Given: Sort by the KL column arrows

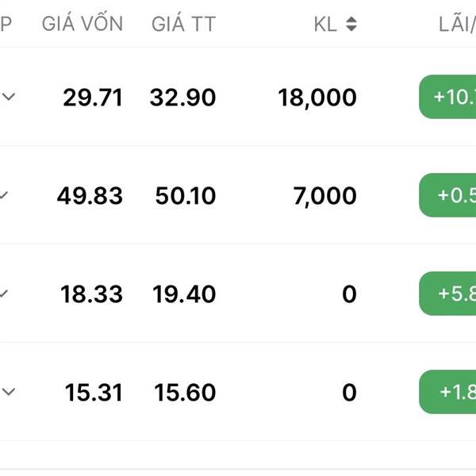Looking at the screenshot, I should pyautogui.click(x=351, y=24).
